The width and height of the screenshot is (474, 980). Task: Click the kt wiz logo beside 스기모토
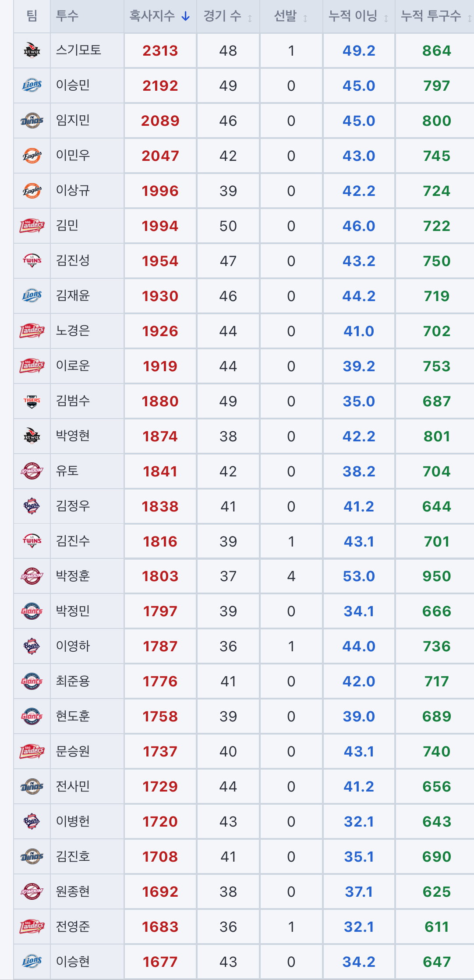pos(32,50)
